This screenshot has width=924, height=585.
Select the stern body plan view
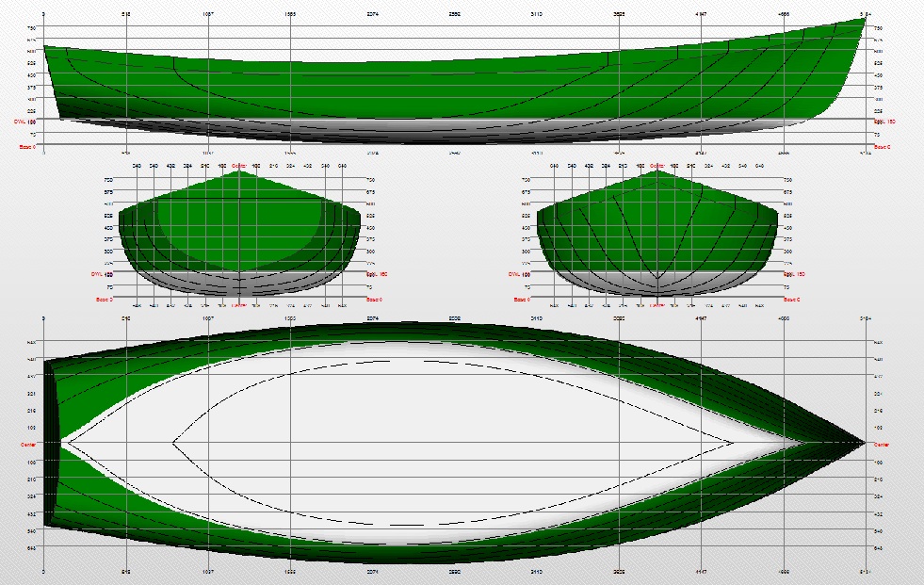pyautogui.click(x=239, y=234)
